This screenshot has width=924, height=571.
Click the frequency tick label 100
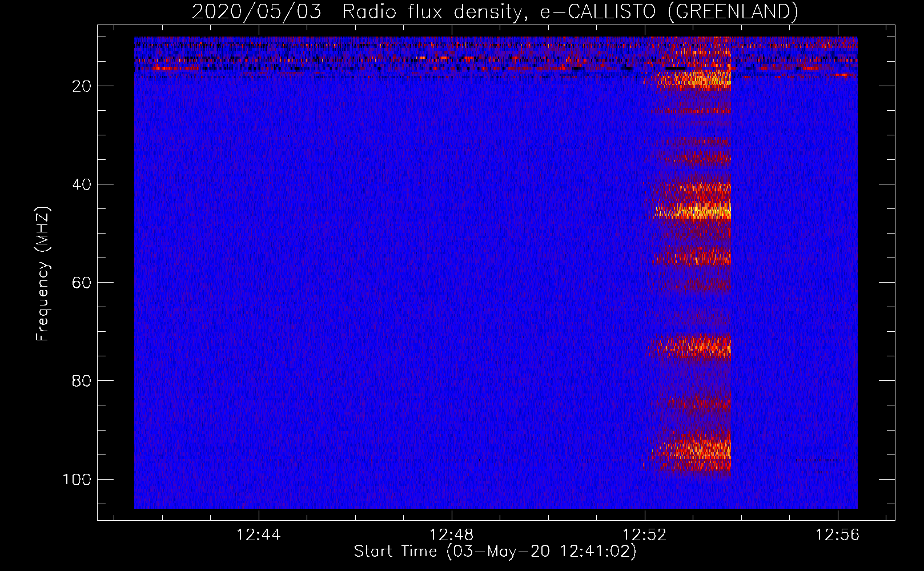pyautogui.click(x=77, y=479)
